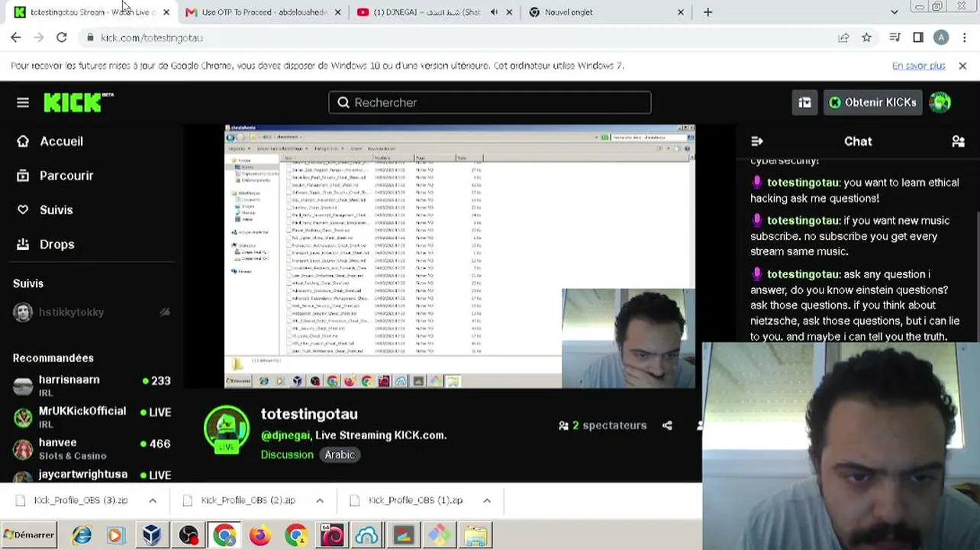Dismiss the Chrome update info bar
This screenshot has height=550, width=980.
(x=962, y=66)
